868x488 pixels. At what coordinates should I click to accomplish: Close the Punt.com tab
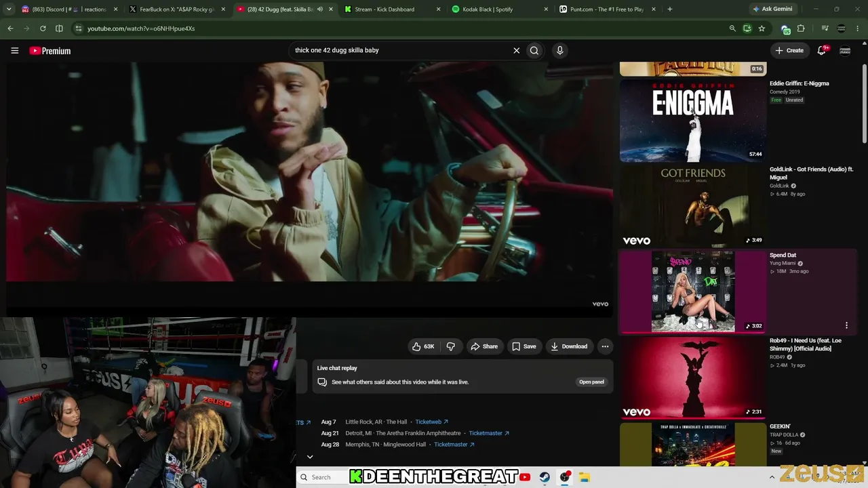pyautogui.click(x=653, y=9)
